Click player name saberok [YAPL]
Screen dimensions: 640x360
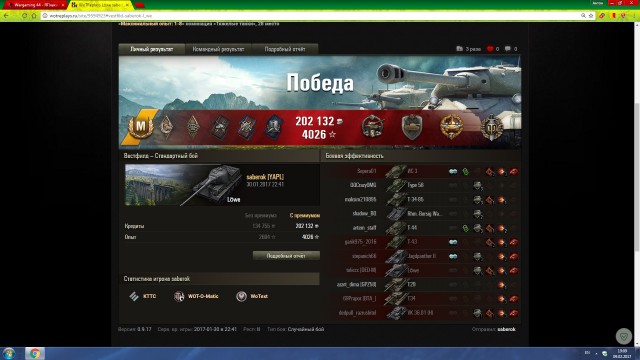(265, 177)
